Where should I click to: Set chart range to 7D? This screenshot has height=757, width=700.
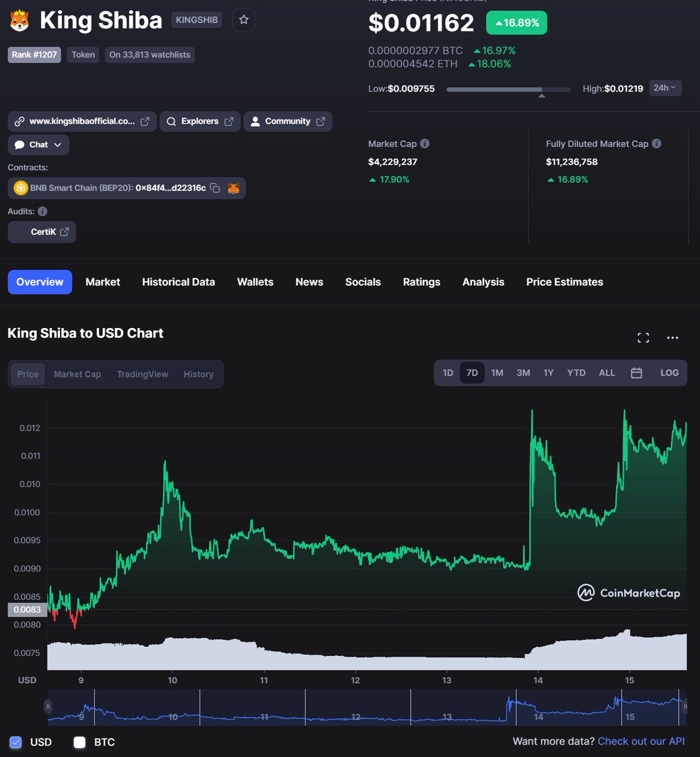472,373
